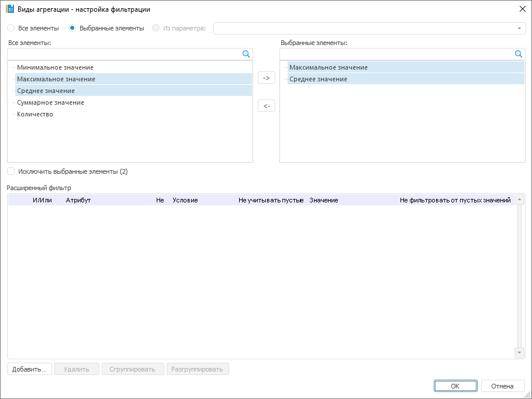The image size is (532, 399).
Task: Select the 'Выбранные элементы' radio button
Action: [x=72, y=28]
